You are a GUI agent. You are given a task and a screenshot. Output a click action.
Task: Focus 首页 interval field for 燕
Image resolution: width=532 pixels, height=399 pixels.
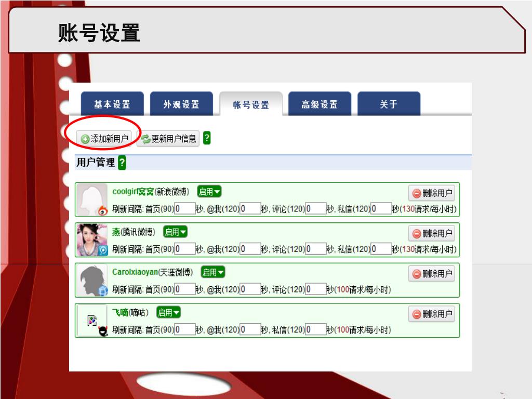[184, 249]
